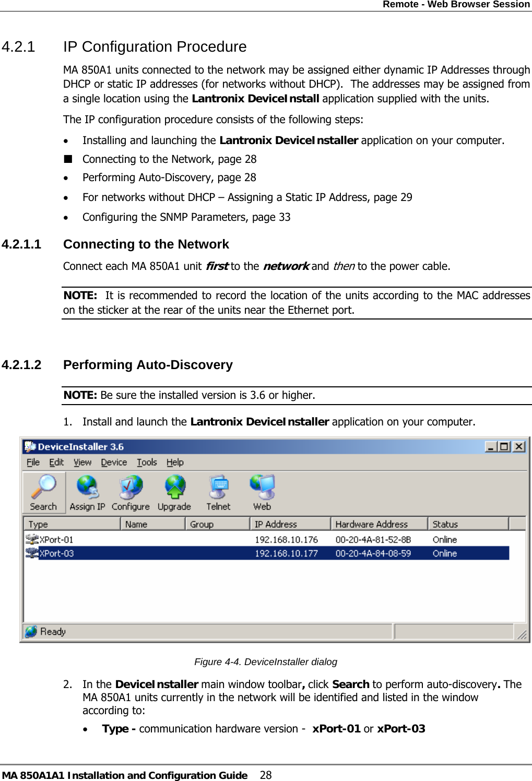
Task: Select the XPort-01 row
Action: (x=267, y=539)
